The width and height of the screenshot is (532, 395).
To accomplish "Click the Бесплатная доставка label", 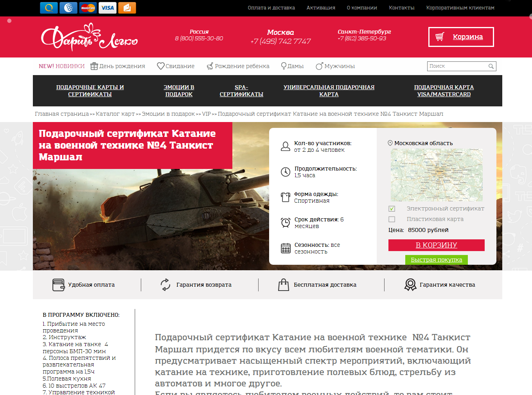I will [325, 285].
